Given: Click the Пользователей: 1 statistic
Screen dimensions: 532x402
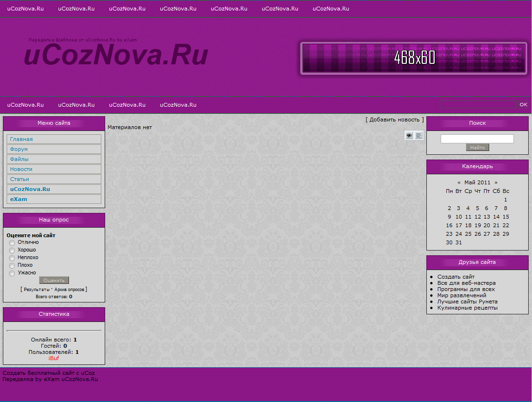Looking at the screenshot, I should [x=54, y=352].
